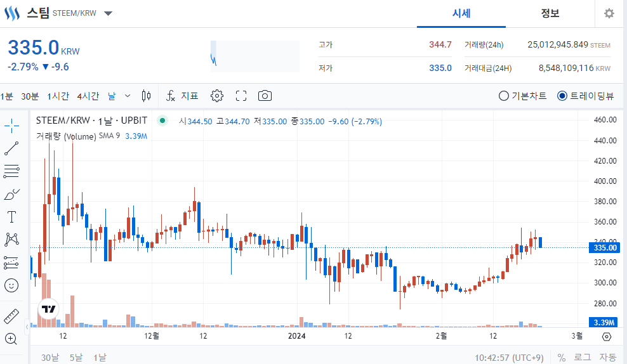Expand the time interval dropdown chevron
Viewport: 627px width, 364px height.
tap(128, 96)
